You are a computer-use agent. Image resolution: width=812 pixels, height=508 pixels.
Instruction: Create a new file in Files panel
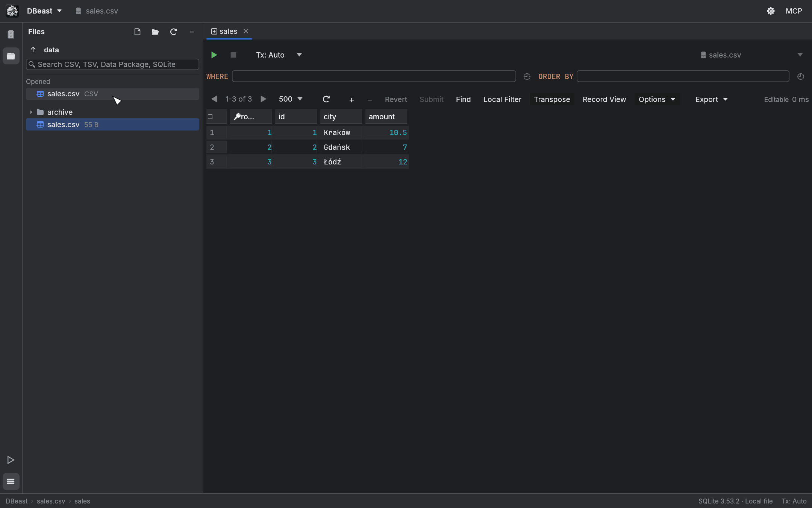pos(137,32)
